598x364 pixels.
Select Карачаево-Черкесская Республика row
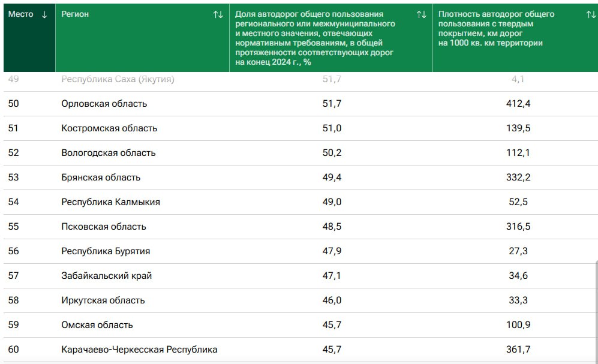(139, 350)
